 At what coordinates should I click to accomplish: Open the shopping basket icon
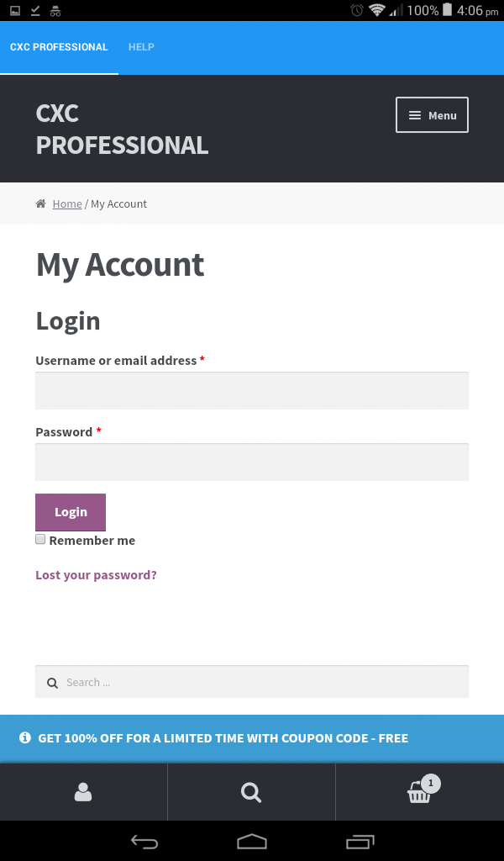[419, 792]
